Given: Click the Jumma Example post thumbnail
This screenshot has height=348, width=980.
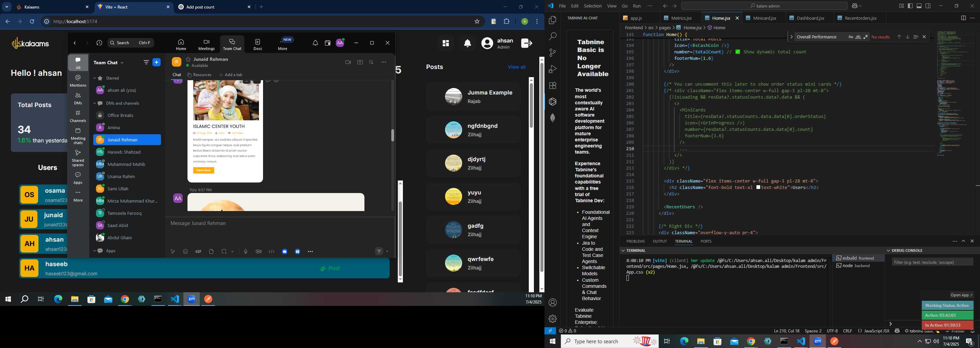Looking at the screenshot, I should [x=454, y=97].
